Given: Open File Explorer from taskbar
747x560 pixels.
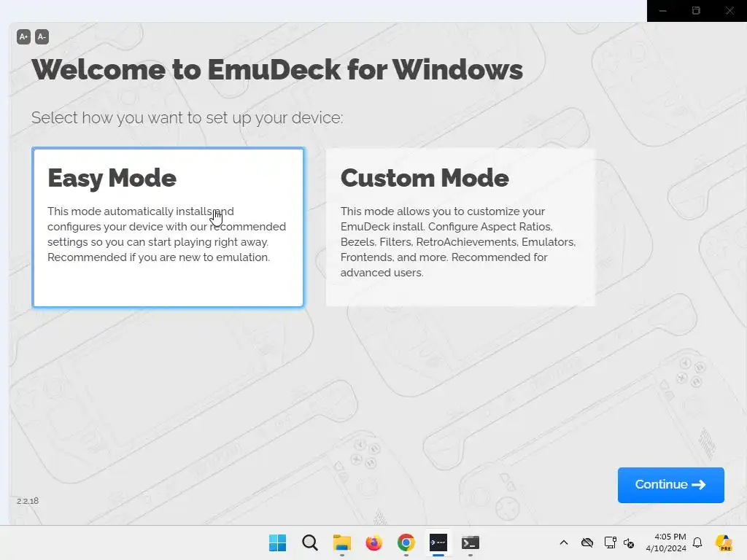Looking at the screenshot, I should click(341, 542).
